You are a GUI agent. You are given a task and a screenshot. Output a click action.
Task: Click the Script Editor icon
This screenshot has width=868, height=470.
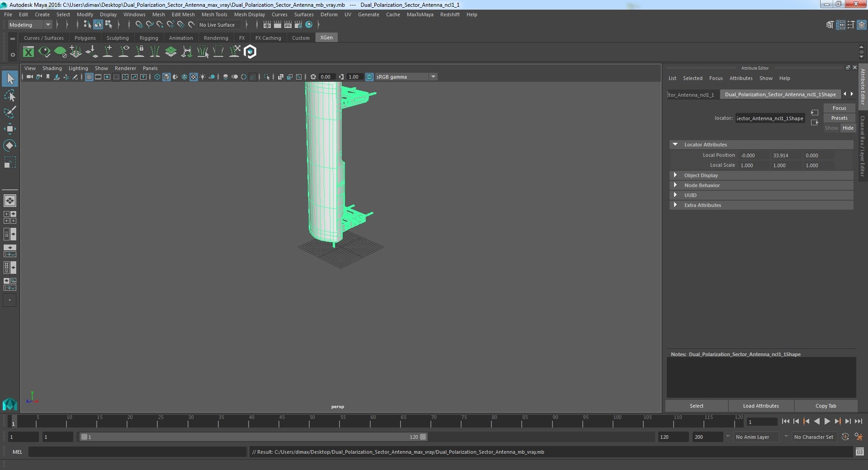coord(859,451)
